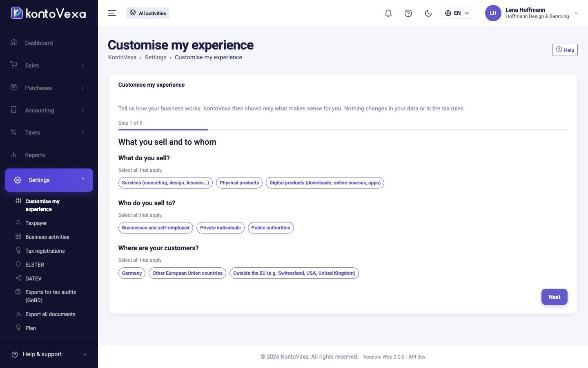Expand the Taxes submenu chevron
588x368 pixels.
[83, 132]
